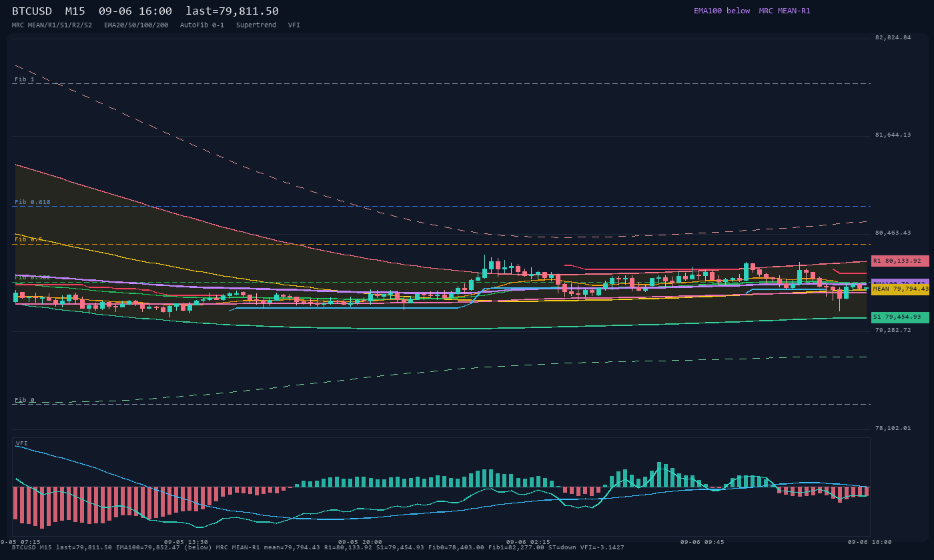This screenshot has width=934, height=560.
Task: Click the VFI panel title label
Action: click(x=22, y=443)
